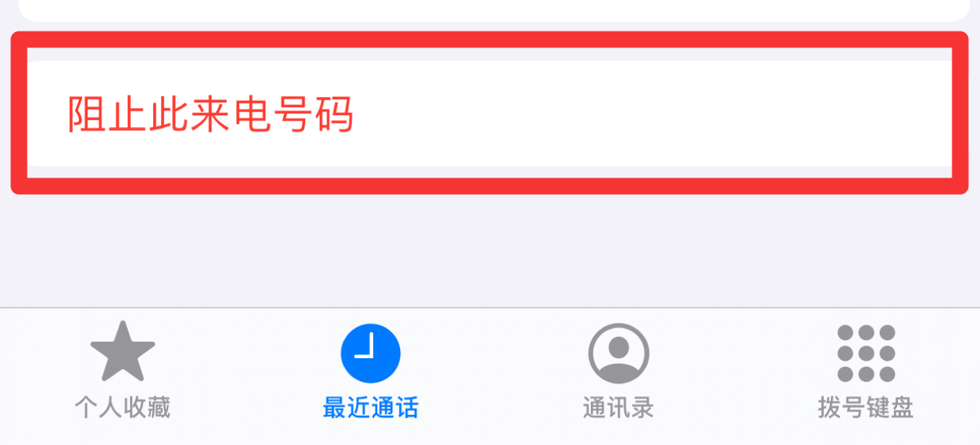Tap the empty gray area above the tab bar

489,249
